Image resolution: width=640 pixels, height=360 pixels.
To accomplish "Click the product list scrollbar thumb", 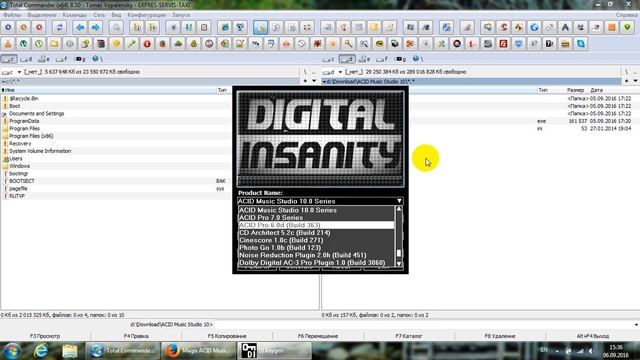I will pyautogui.click(x=399, y=253).
